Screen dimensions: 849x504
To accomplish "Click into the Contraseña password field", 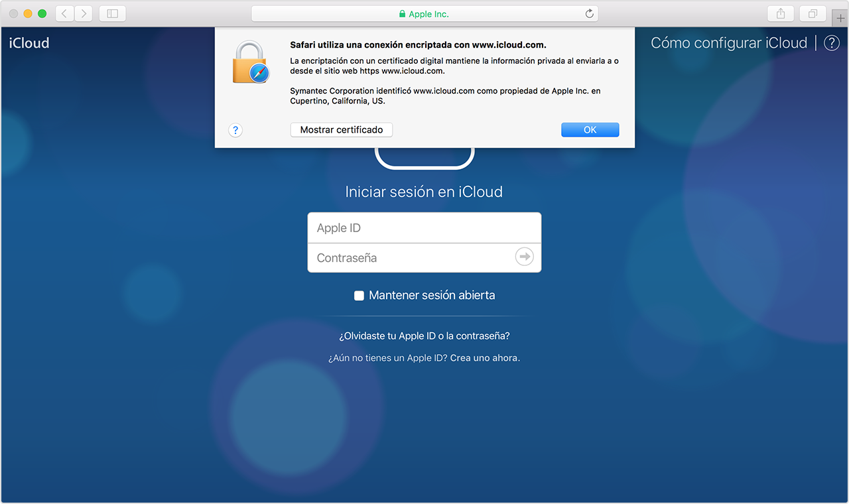I will (411, 258).
